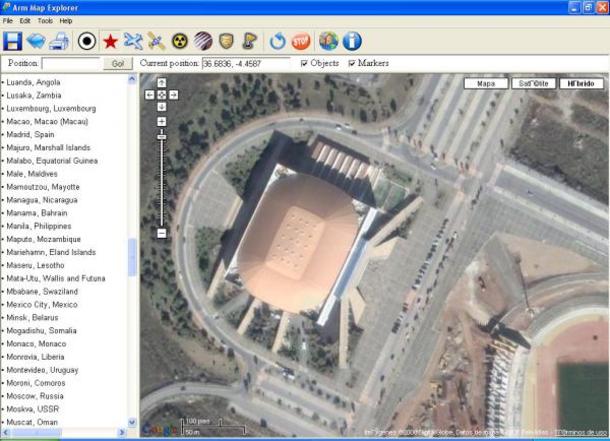Image resolution: width=610 pixels, height=441 pixels.
Task: Open the File menu
Action: 8,21
